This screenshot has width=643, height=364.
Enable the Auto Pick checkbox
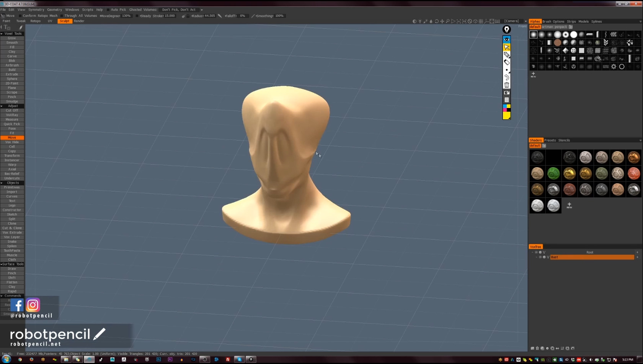[x=108, y=10]
